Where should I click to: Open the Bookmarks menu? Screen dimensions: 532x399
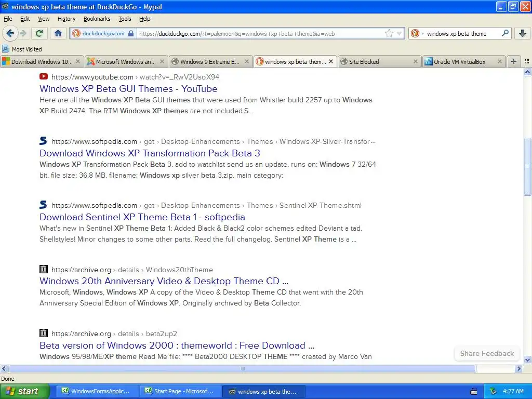[x=97, y=19]
